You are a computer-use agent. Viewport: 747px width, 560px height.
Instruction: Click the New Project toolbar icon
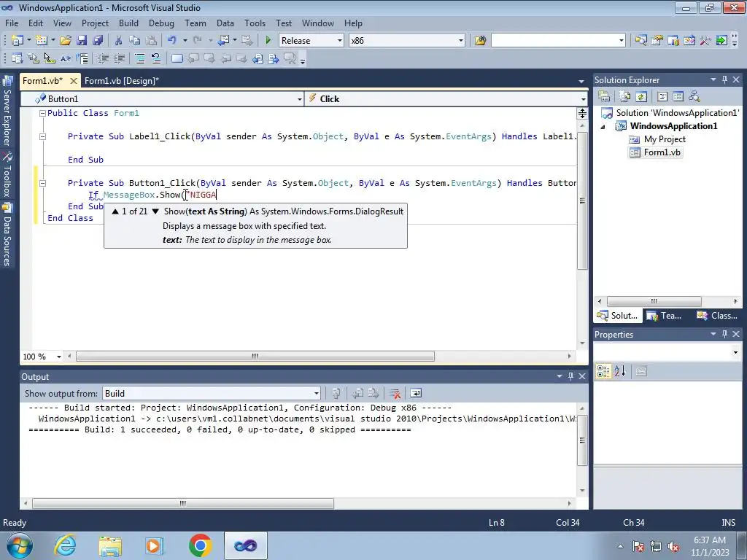(x=18, y=41)
